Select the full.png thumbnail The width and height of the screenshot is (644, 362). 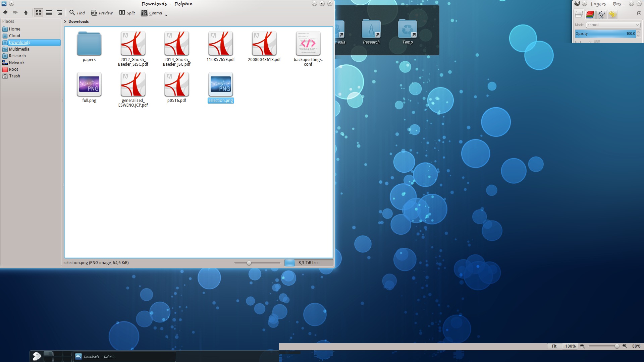[x=89, y=84]
